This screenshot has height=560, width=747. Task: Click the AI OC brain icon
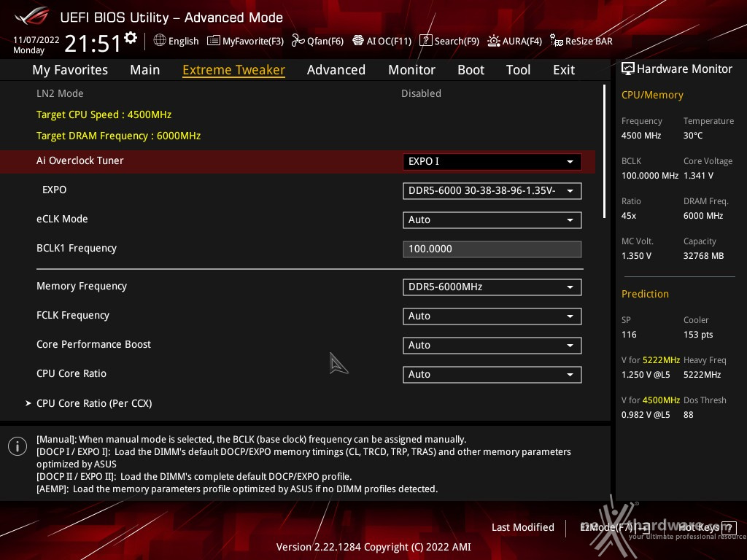click(357, 41)
